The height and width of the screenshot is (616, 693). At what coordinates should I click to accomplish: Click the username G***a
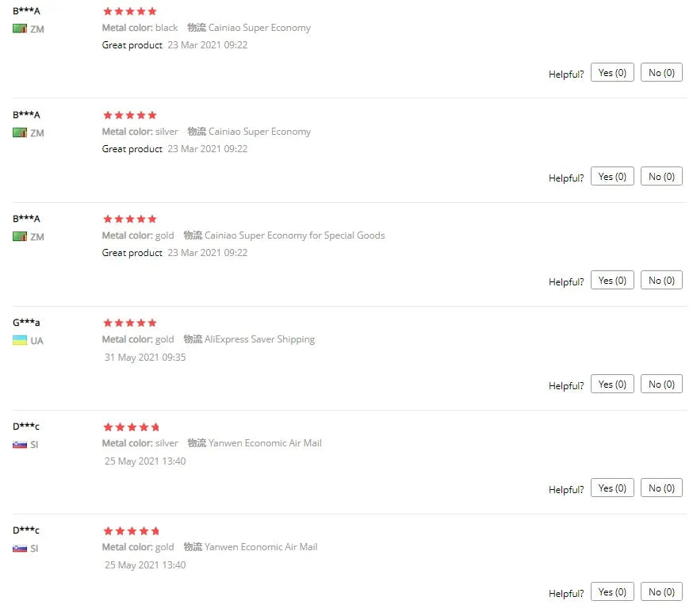(x=26, y=323)
